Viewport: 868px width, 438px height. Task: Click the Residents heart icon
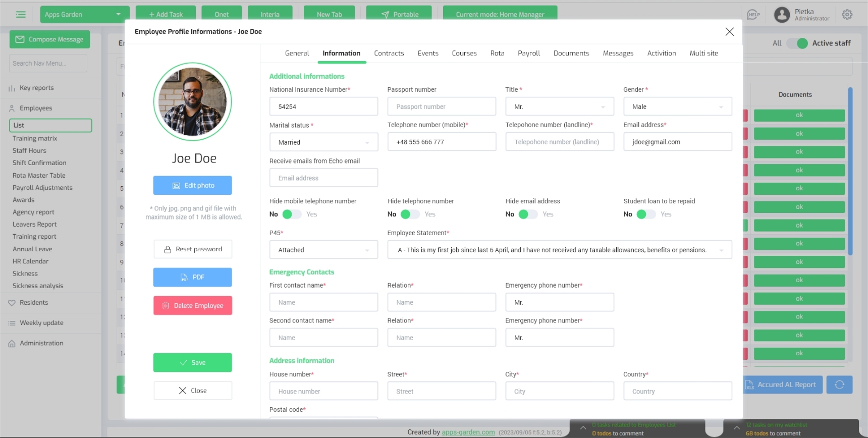point(12,303)
